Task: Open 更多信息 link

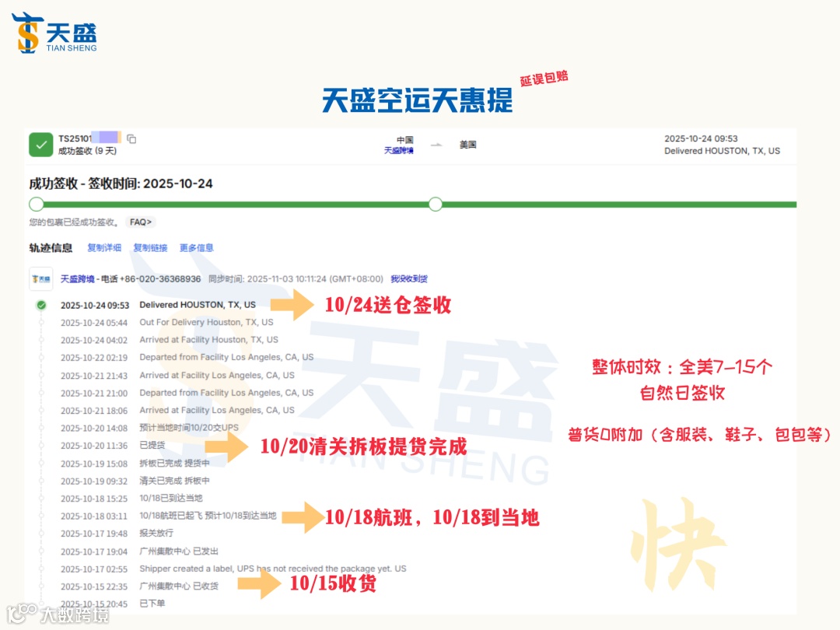Action: [x=197, y=247]
